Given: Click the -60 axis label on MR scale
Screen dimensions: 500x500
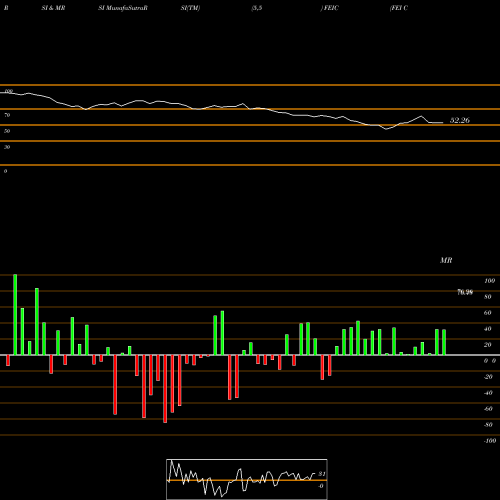Looking at the screenshot, I should tap(488, 409).
